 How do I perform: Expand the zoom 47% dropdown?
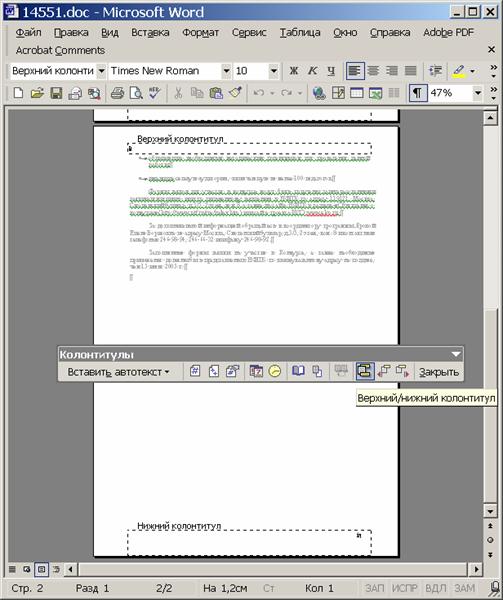478,93
